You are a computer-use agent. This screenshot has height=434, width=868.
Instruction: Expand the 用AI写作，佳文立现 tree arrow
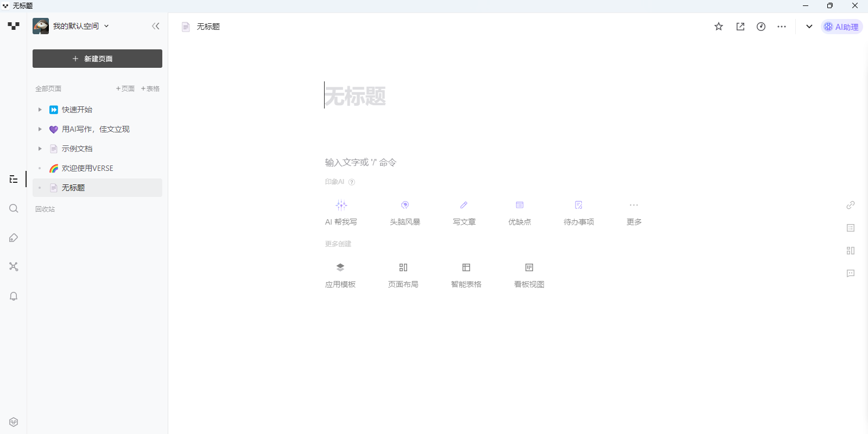point(40,129)
